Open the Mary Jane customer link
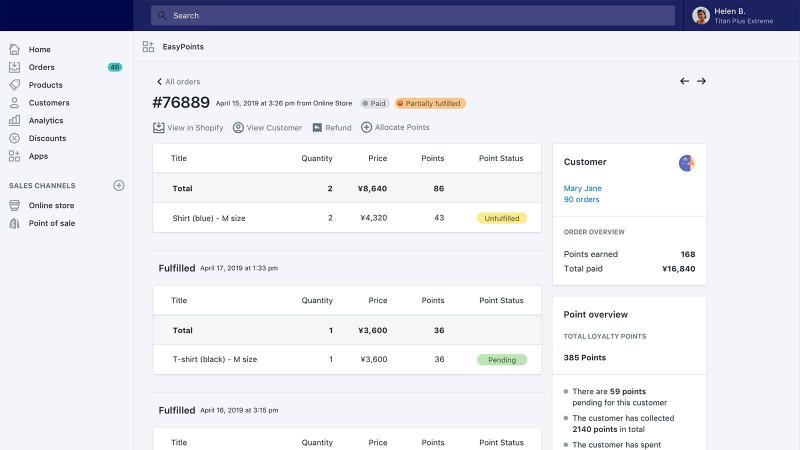 coord(582,188)
